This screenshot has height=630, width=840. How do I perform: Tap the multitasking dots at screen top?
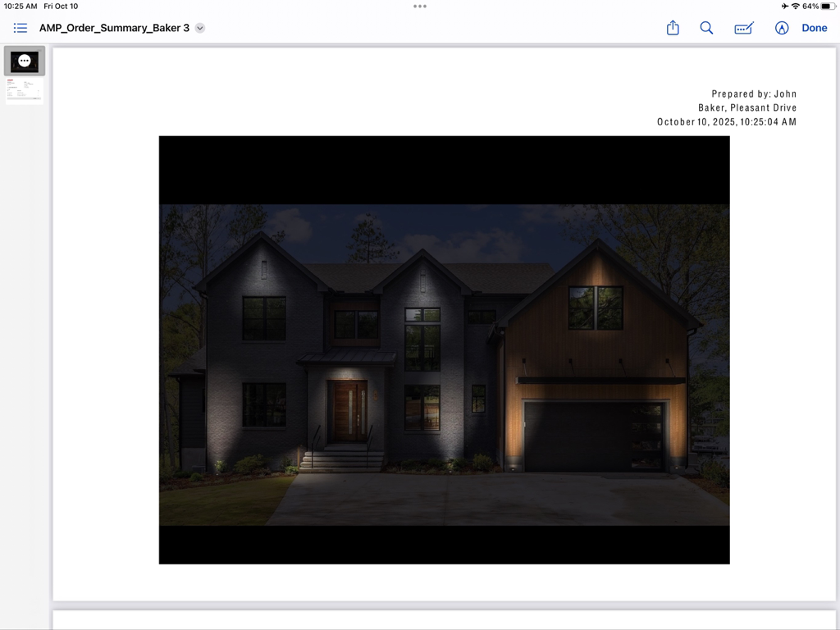coord(420,7)
